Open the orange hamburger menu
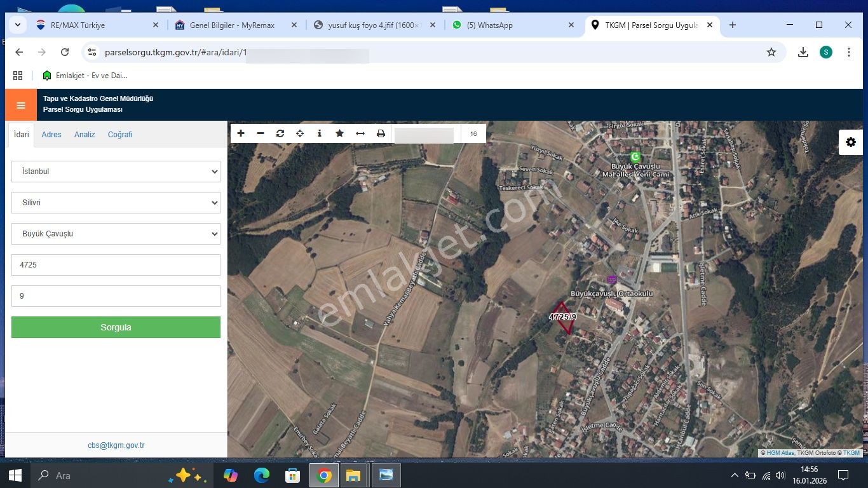The height and width of the screenshot is (488, 868). coord(21,105)
